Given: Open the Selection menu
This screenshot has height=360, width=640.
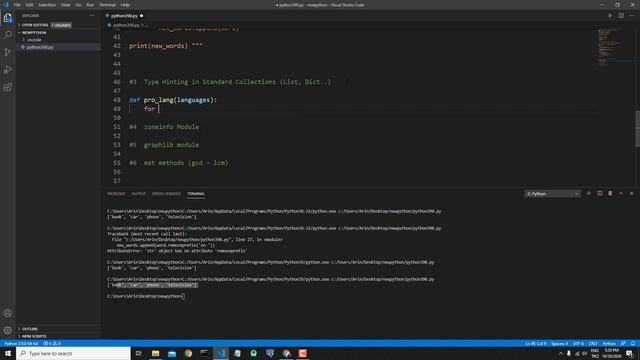Looking at the screenshot, I should tap(47, 5).
